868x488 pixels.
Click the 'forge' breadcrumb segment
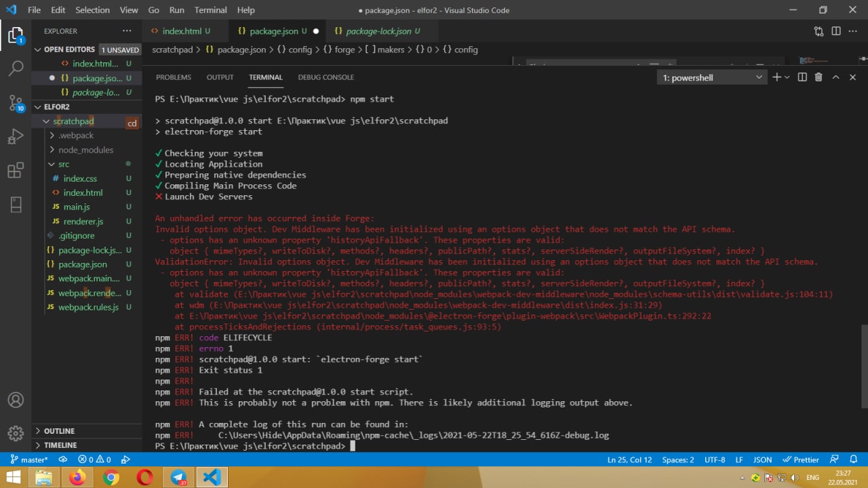(344, 49)
